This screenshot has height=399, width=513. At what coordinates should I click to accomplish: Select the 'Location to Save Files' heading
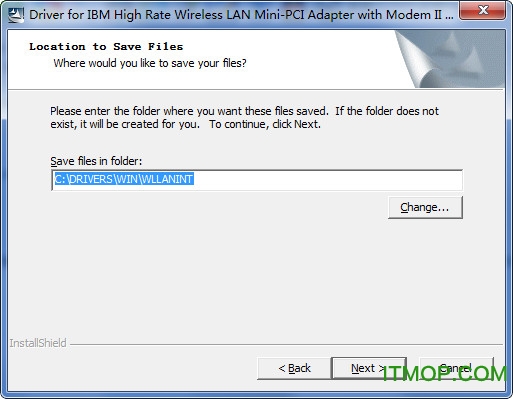pos(106,47)
